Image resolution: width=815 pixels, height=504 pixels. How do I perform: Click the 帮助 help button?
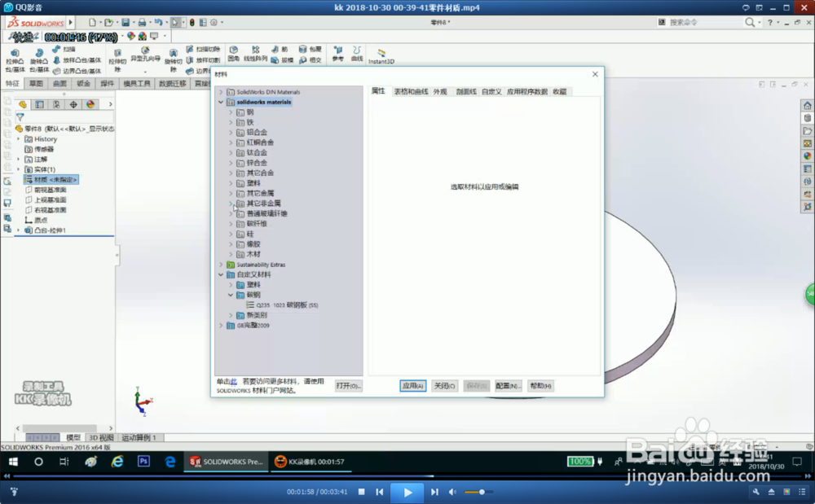540,386
